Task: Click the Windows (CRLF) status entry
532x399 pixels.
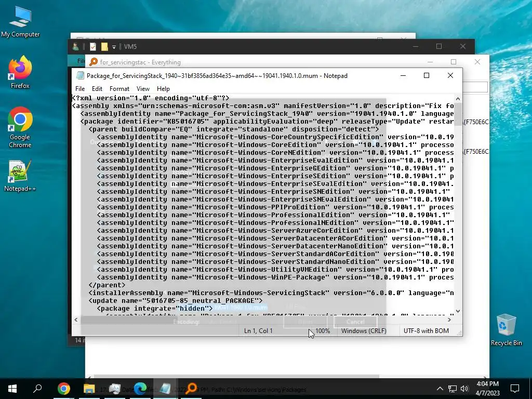Action: (364, 331)
